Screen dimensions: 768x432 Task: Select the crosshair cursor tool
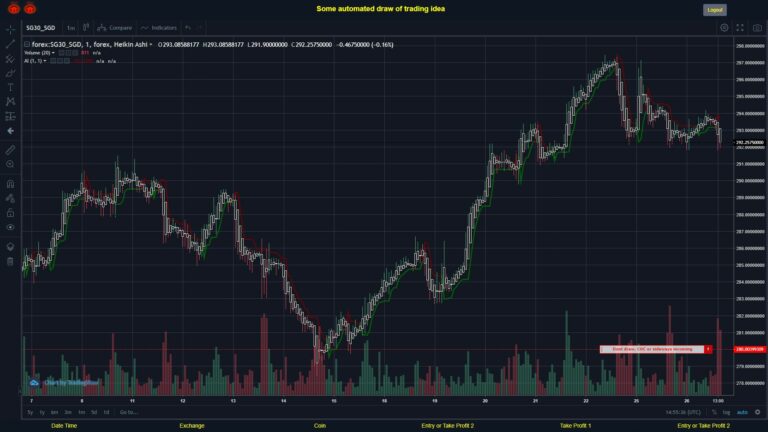point(10,29)
